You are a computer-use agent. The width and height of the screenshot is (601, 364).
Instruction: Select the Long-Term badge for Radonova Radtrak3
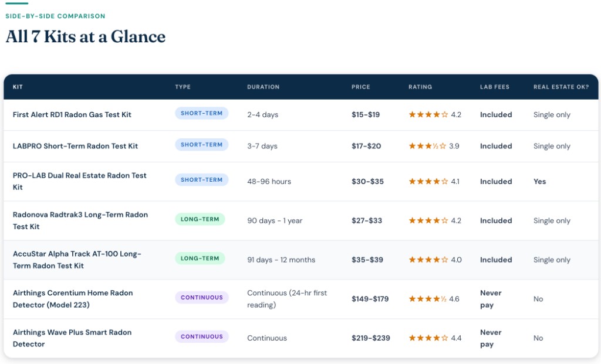[200, 219]
